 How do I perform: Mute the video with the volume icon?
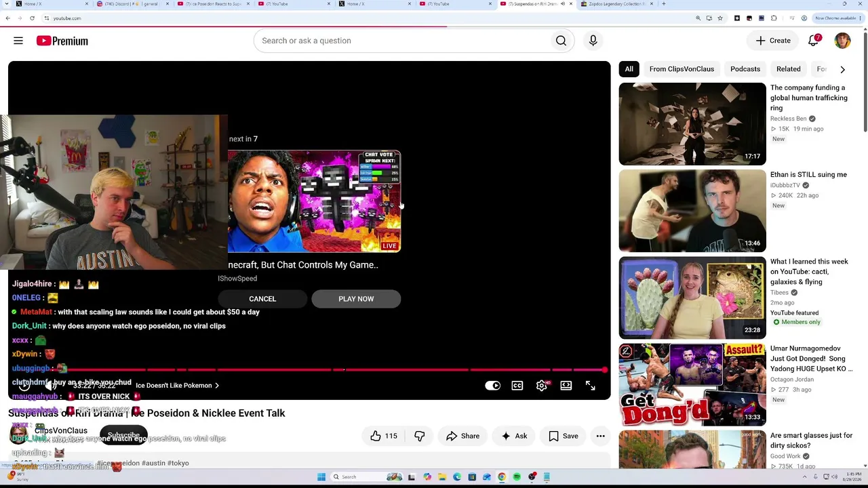point(51,386)
